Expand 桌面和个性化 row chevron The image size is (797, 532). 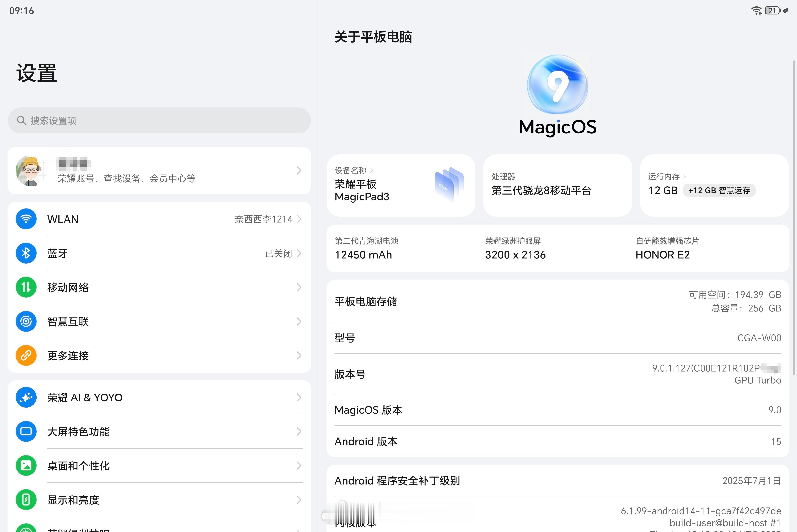tap(299, 465)
